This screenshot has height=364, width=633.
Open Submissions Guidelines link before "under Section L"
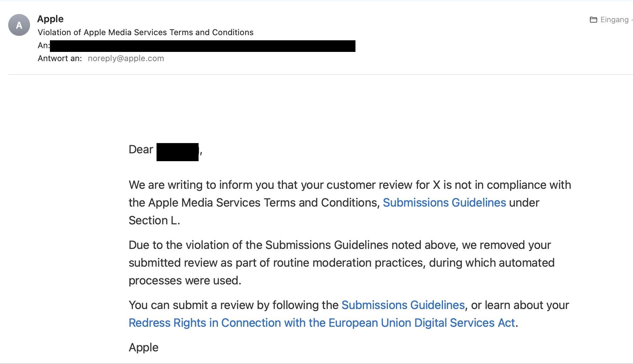click(444, 202)
